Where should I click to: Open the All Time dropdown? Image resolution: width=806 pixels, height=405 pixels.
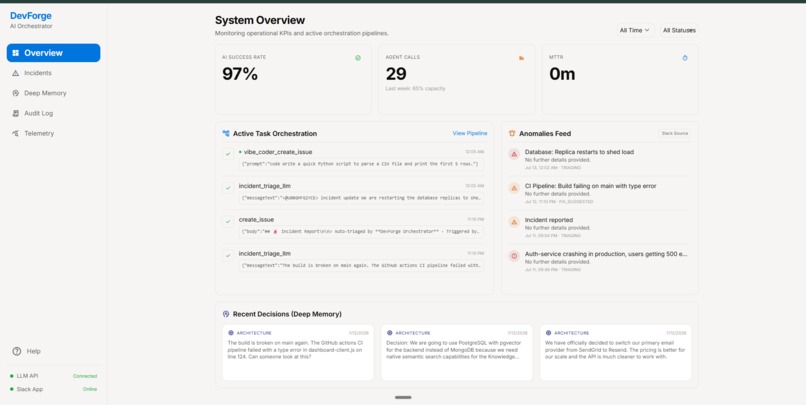click(635, 30)
